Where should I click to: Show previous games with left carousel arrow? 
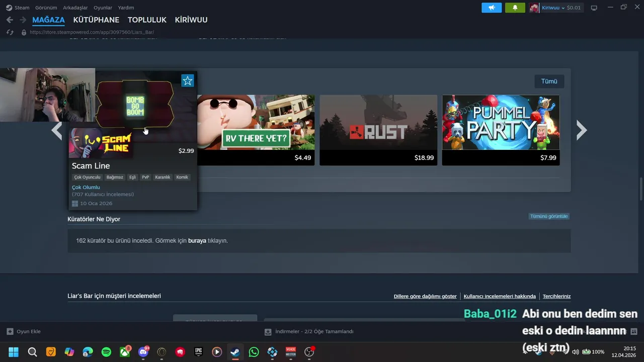pyautogui.click(x=57, y=131)
